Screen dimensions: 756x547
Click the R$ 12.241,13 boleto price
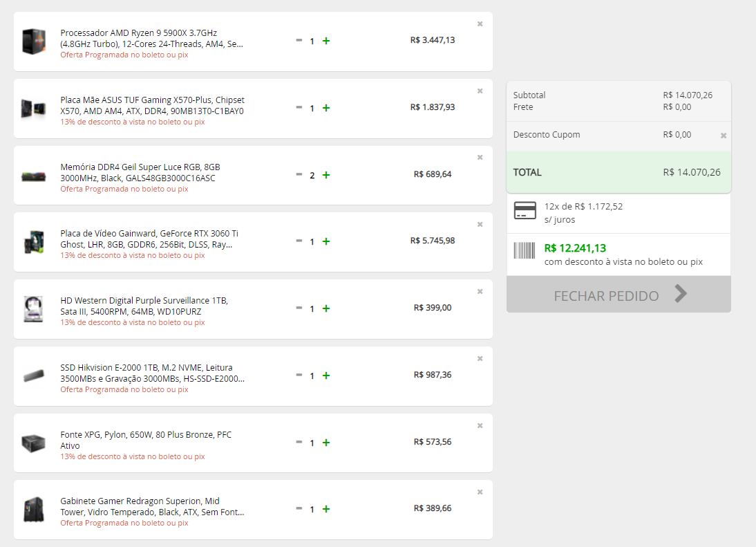[x=575, y=248]
